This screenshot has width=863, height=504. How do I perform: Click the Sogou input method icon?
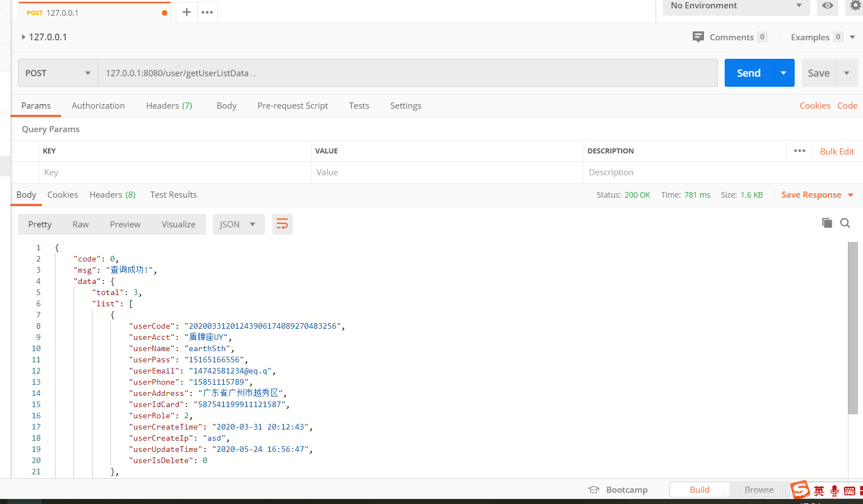point(800,489)
